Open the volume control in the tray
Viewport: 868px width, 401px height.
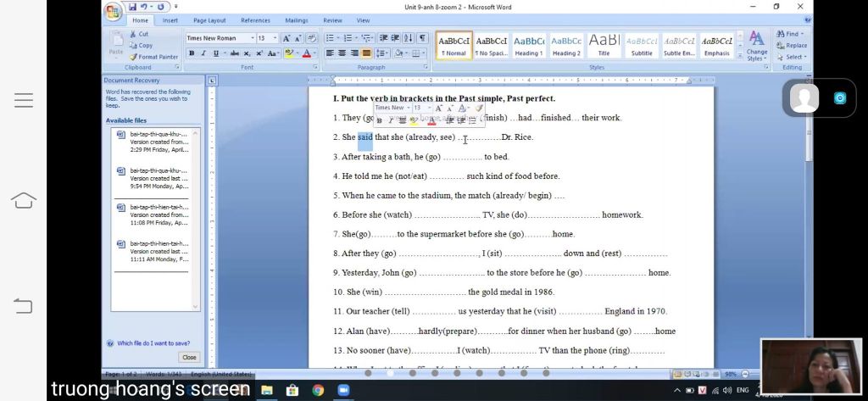click(726, 391)
